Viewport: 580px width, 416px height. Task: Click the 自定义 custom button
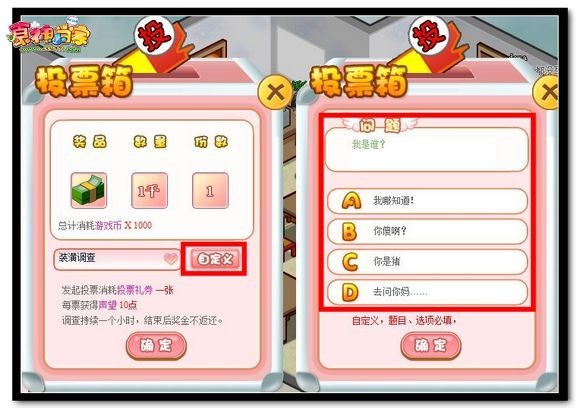[x=215, y=258]
